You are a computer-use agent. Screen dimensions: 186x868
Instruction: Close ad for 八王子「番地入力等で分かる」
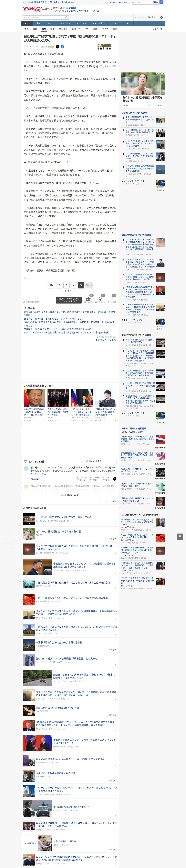116,650
